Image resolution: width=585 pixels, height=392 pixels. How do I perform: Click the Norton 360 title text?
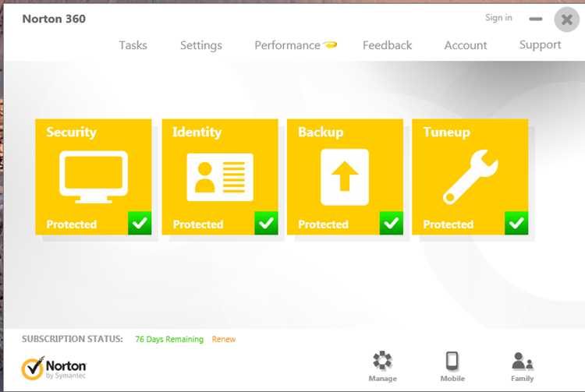pos(54,19)
